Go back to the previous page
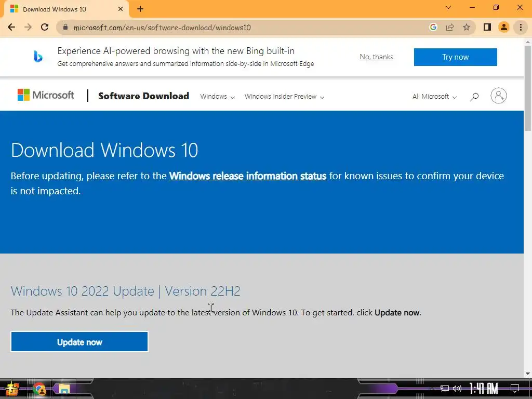Screen dimensions: 532x399 click(x=11, y=28)
